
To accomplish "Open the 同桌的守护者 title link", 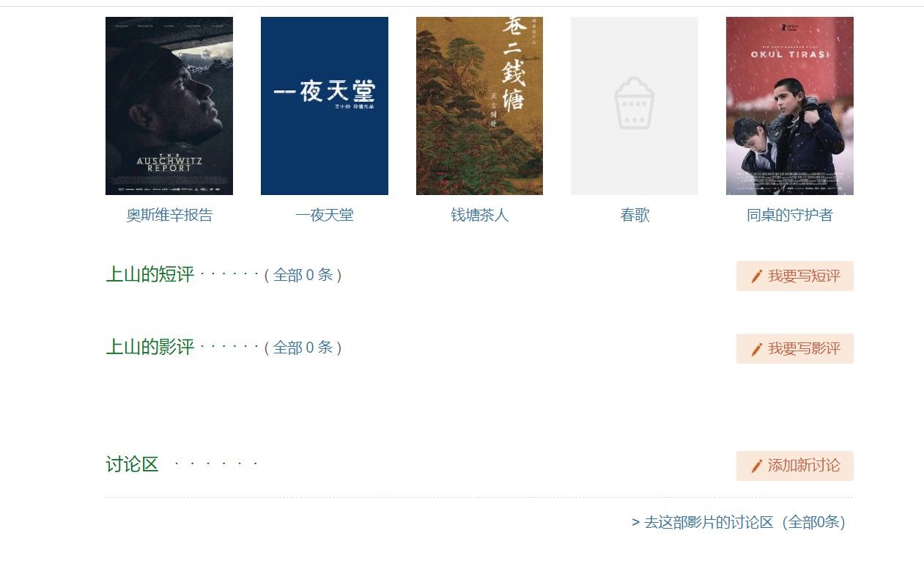I will pos(790,216).
